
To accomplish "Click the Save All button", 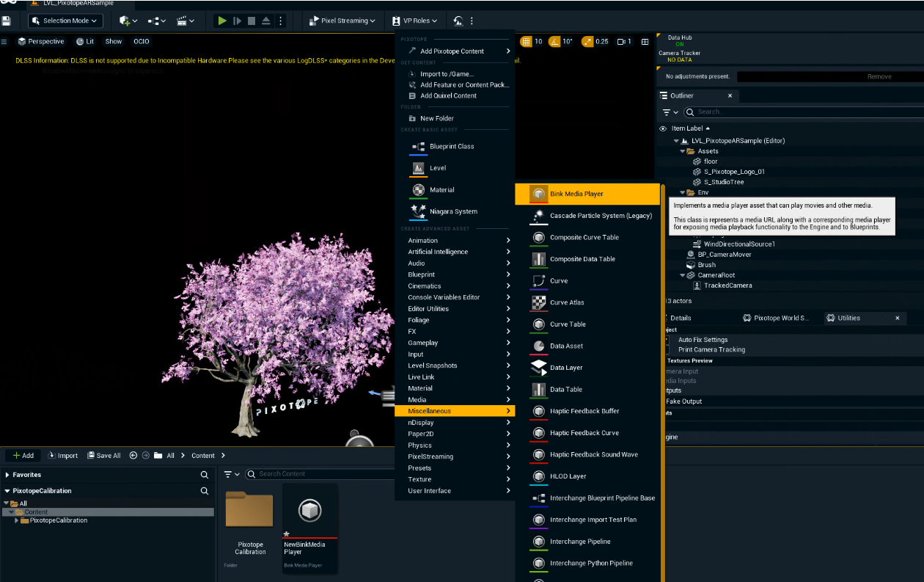I will (103, 456).
